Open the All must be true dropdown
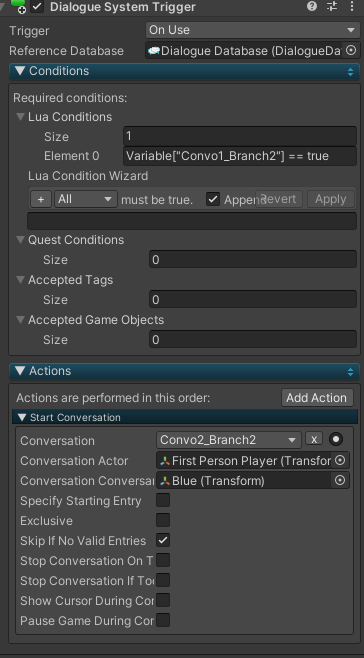The width and height of the screenshot is (364, 658). (x=86, y=199)
